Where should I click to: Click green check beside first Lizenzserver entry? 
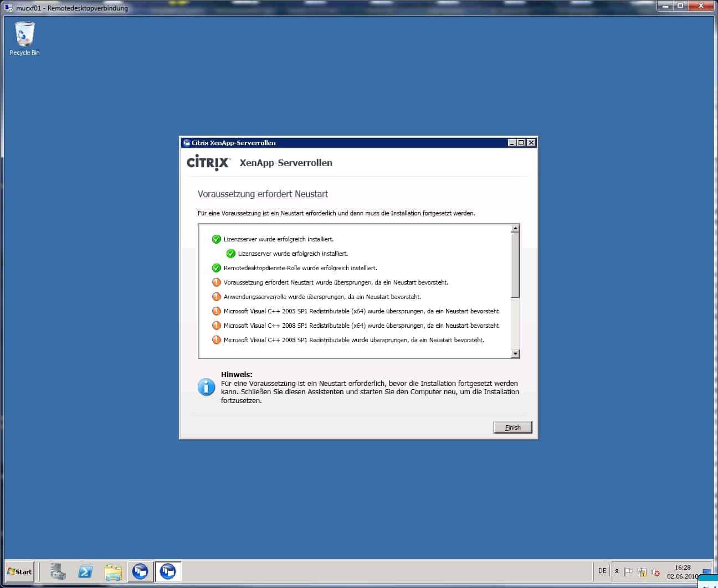(x=217, y=239)
